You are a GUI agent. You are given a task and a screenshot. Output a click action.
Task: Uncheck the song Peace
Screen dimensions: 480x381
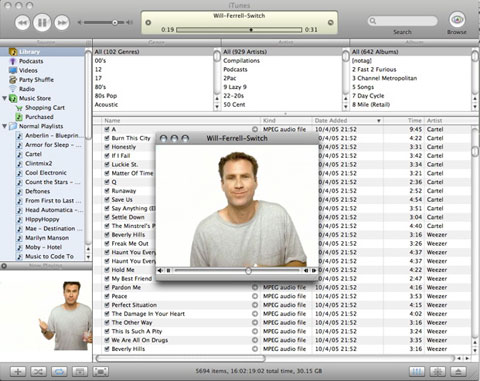click(x=107, y=296)
